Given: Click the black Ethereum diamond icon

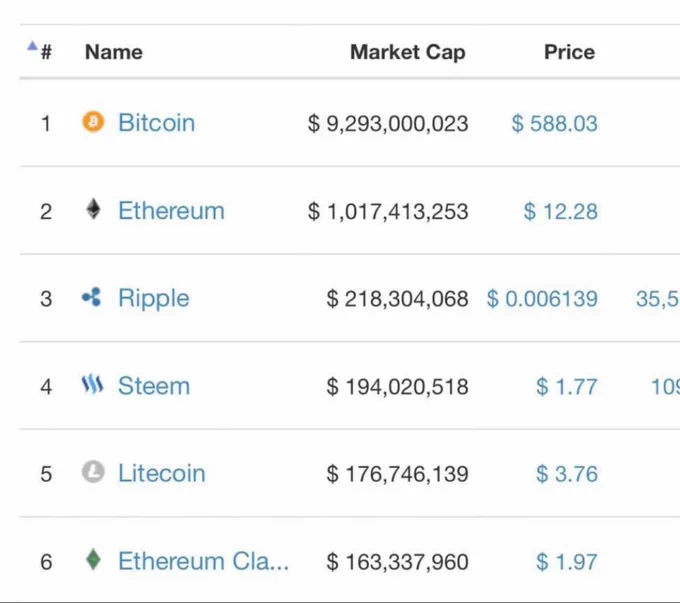Looking at the screenshot, I should 93,209.
